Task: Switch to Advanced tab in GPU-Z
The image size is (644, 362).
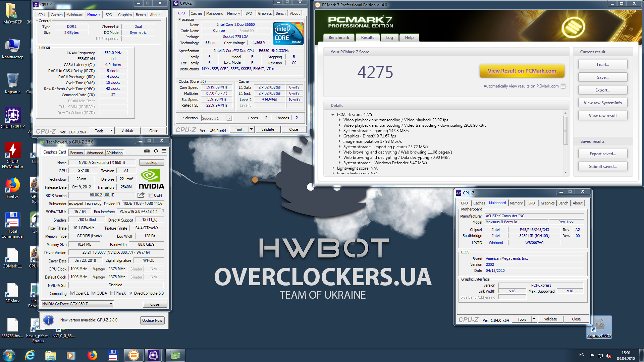Action: pos(95,153)
